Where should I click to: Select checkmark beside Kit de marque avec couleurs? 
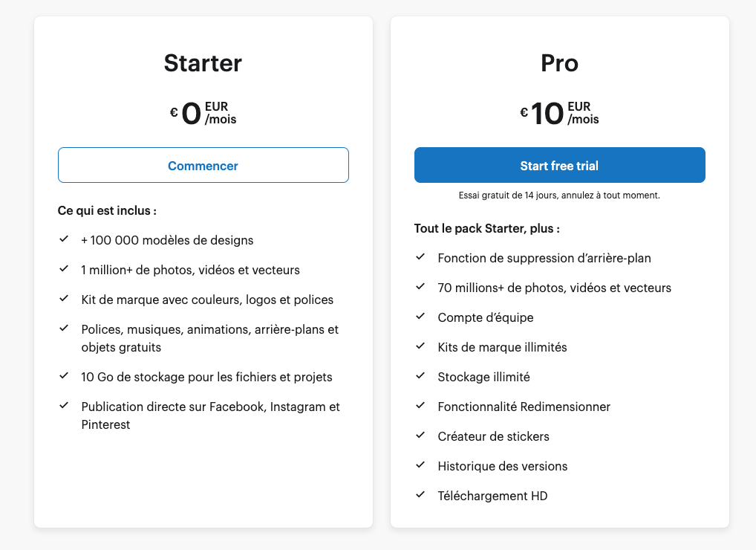(x=64, y=299)
